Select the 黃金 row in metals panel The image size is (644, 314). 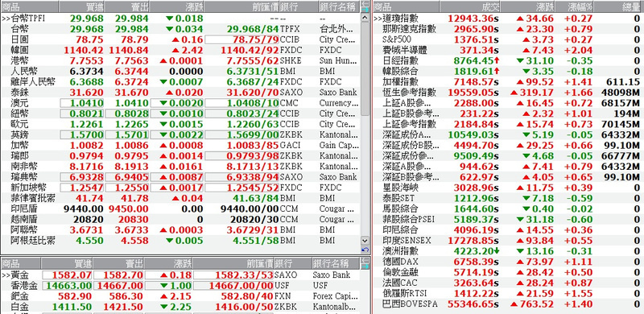[180, 275]
